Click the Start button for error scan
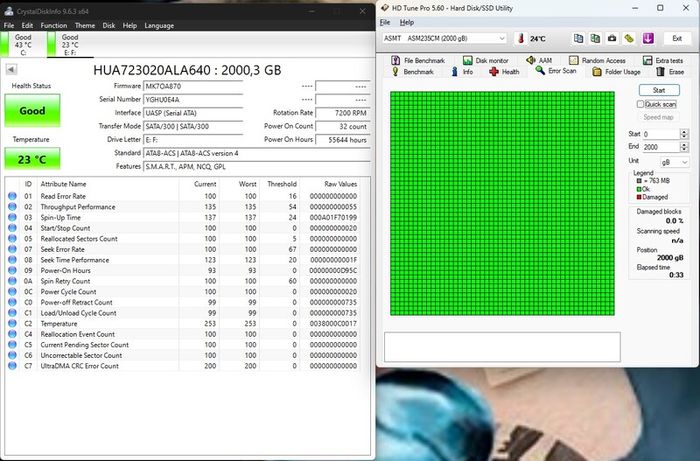 click(x=659, y=90)
